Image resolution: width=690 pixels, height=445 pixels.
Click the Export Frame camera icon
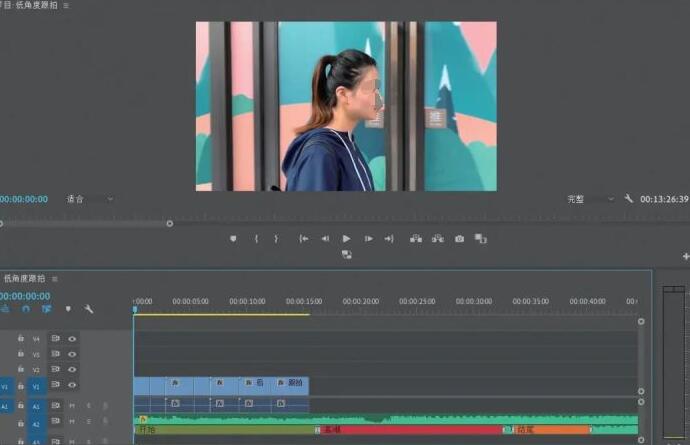click(459, 239)
